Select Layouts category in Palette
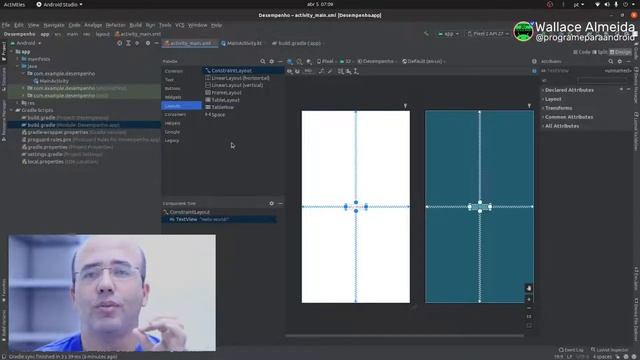640x360 pixels. pos(181,106)
